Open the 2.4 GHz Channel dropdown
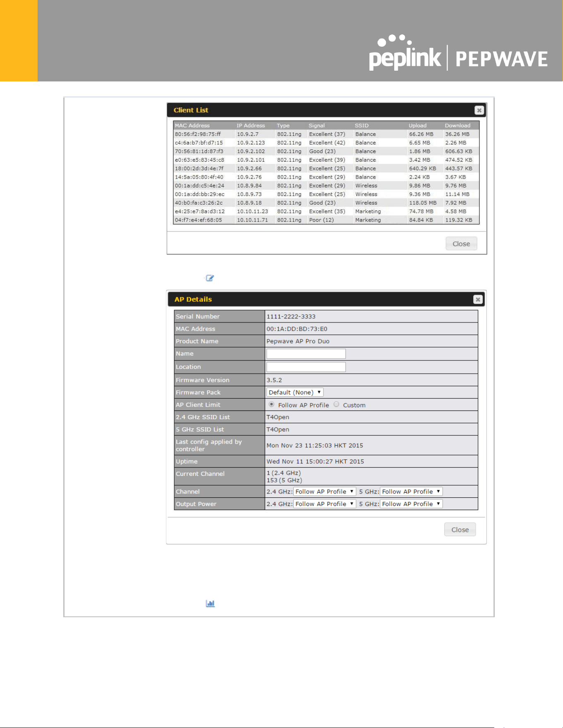 (324, 492)
